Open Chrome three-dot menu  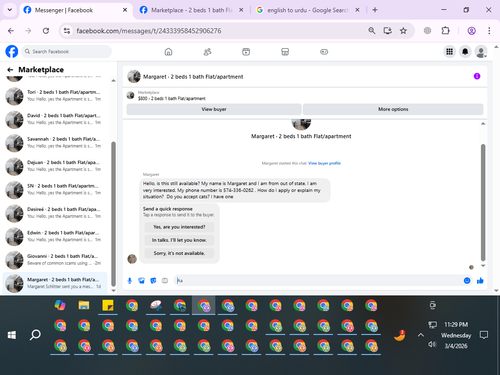point(489,31)
